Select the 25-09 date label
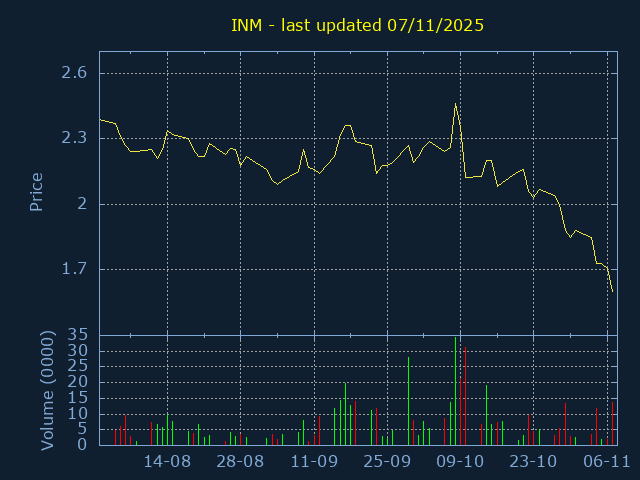This screenshot has width=640, height=480. [387, 462]
